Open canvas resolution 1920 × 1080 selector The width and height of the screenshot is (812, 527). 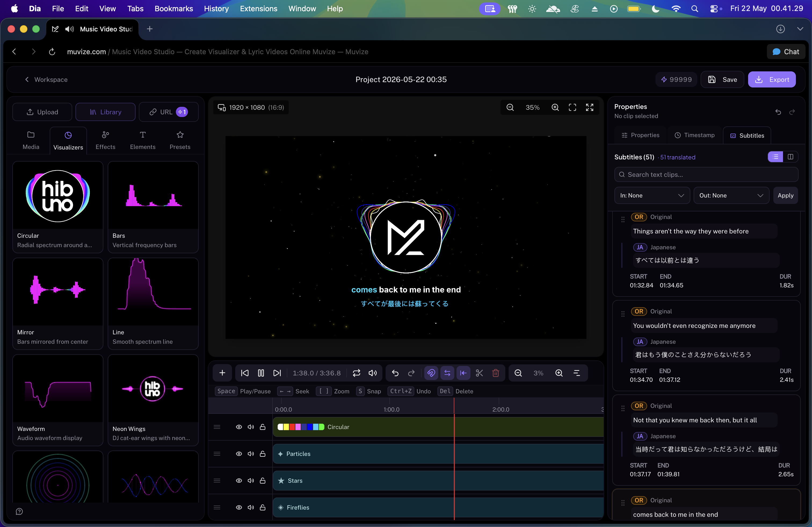pos(251,107)
